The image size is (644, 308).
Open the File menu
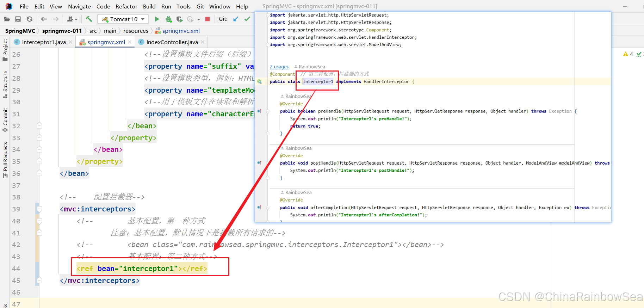[24, 6]
